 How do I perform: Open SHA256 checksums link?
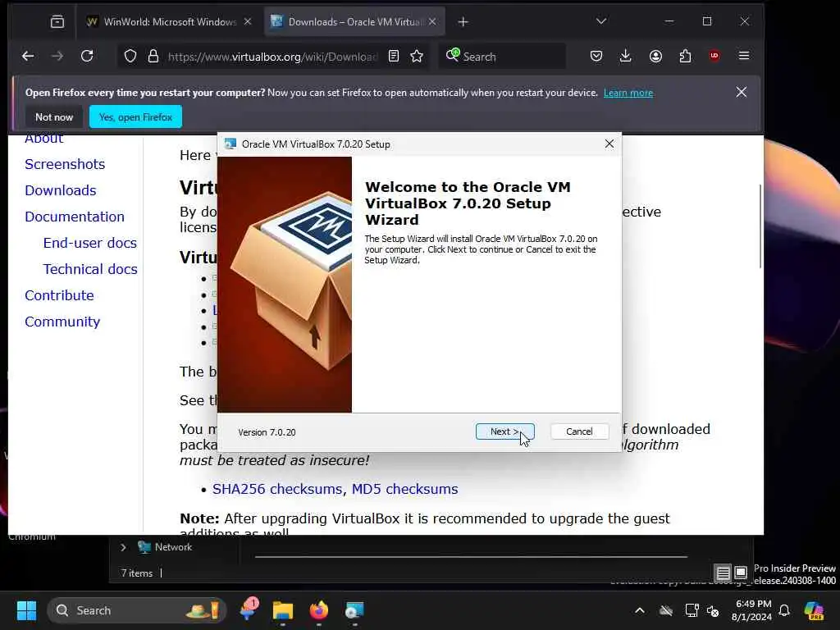(x=278, y=489)
